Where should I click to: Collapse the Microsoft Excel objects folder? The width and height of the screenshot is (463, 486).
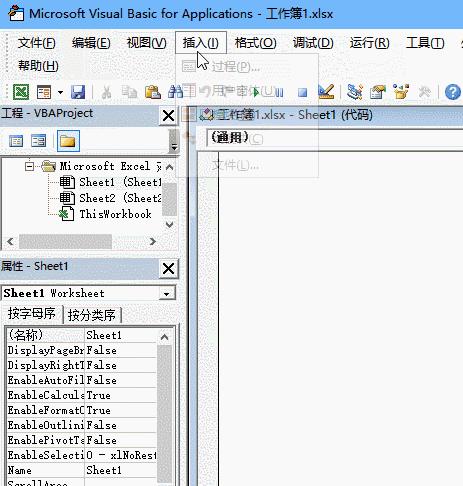(x=29, y=166)
